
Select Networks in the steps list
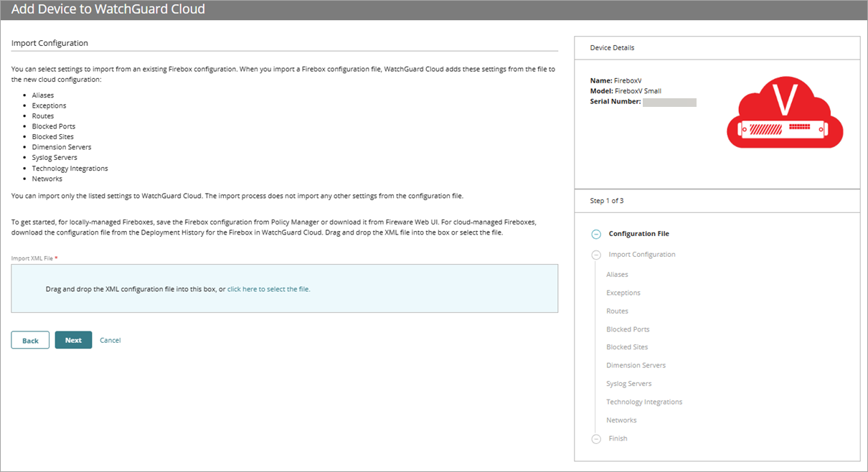click(x=621, y=420)
